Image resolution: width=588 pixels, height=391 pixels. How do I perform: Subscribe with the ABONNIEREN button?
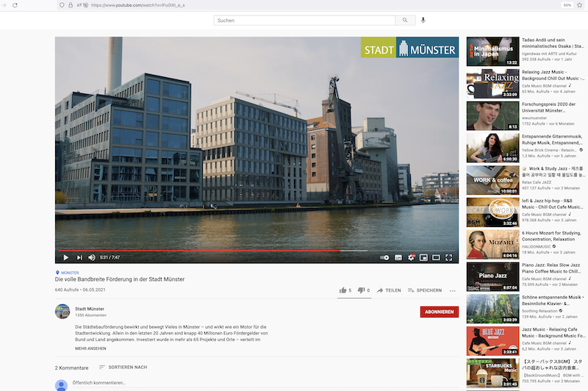coord(439,312)
